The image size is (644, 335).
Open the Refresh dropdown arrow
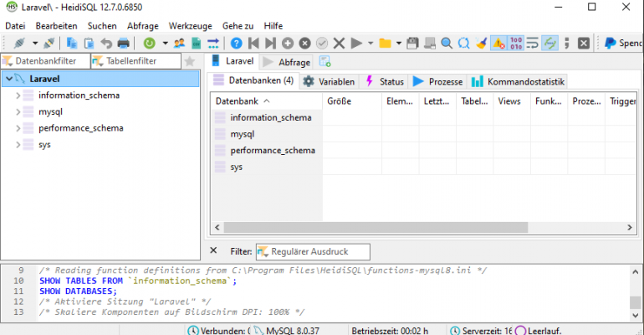tap(165, 44)
